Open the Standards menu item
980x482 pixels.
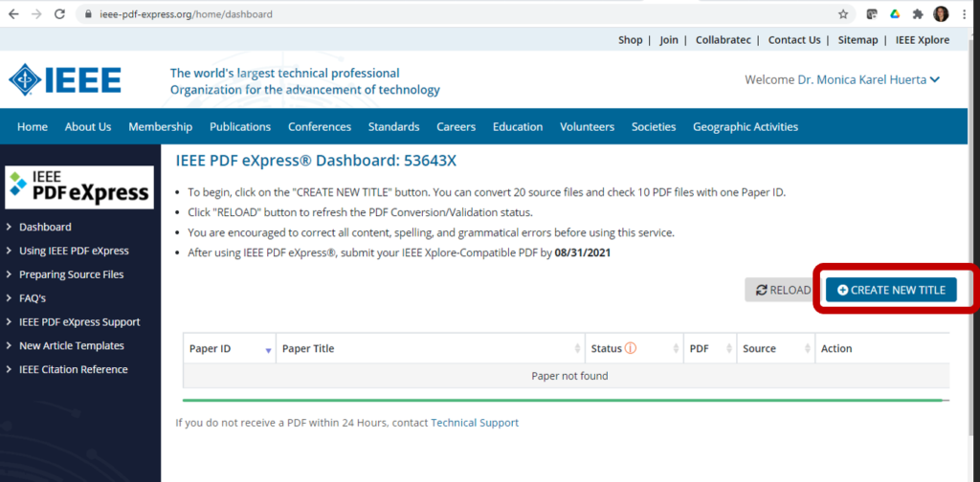pos(393,127)
